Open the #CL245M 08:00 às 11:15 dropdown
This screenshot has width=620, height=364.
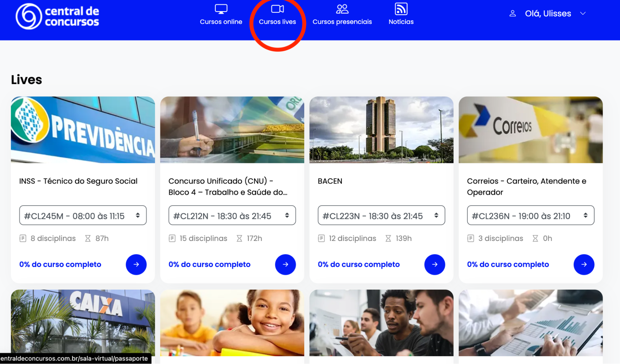(x=83, y=215)
